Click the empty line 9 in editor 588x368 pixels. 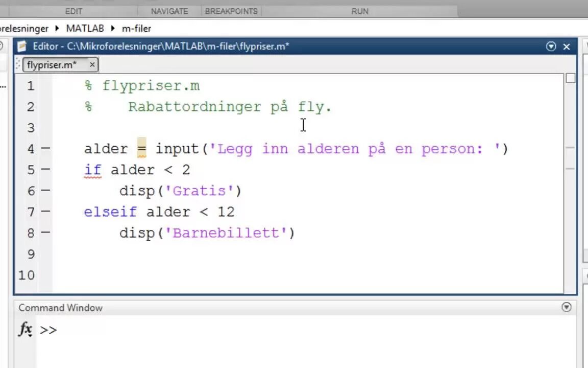[x=307, y=254]
